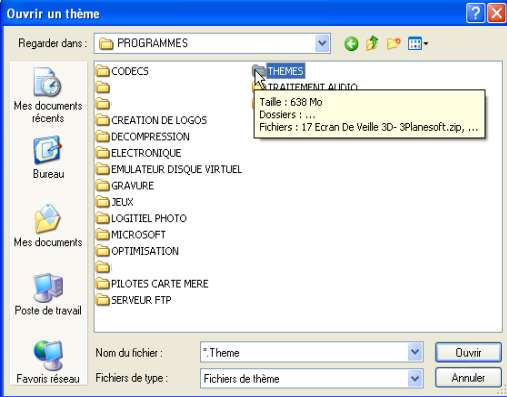Open Favoris réseau shortcut
Image resolution: width=507 pixels, height=397 pixels.
pyautogui.click(x=48, y=362)
